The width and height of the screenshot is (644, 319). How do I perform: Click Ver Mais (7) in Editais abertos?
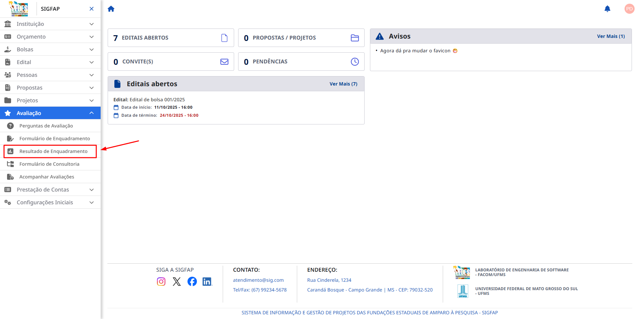tap(343, 84)
